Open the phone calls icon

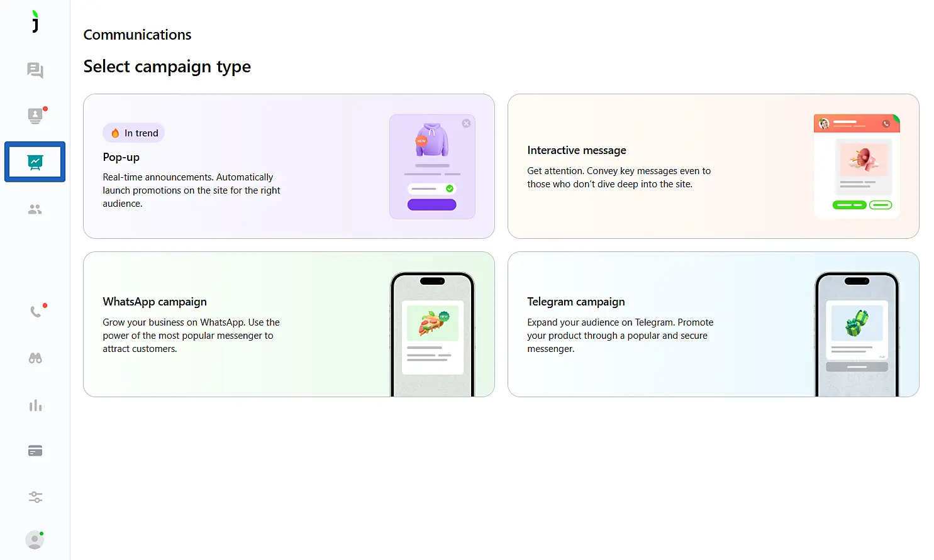tap(36, 312)
